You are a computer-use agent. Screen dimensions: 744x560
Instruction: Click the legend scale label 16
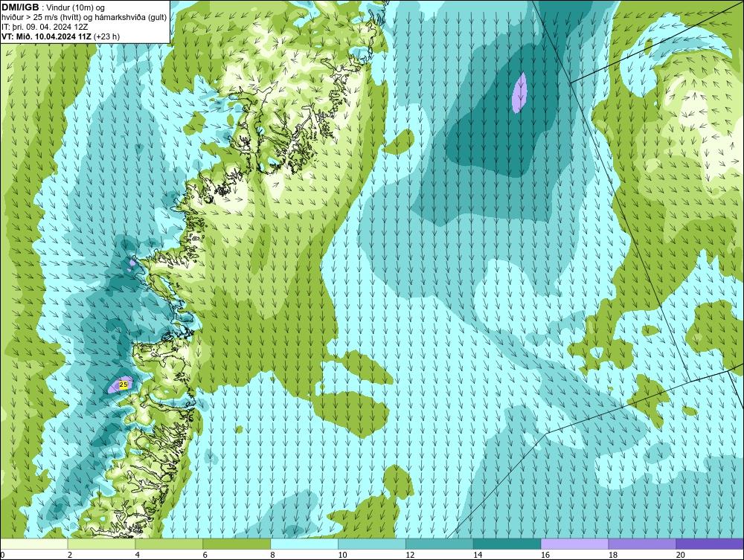545,555
